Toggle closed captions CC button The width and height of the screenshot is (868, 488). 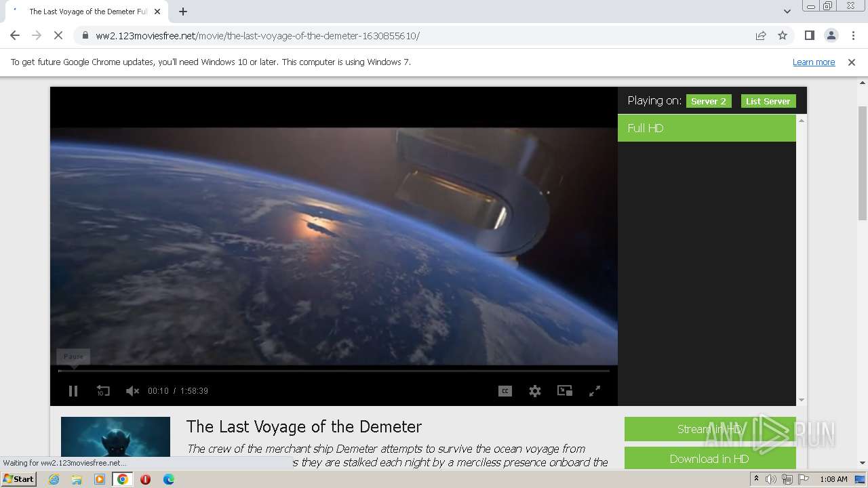pos(505,391)
